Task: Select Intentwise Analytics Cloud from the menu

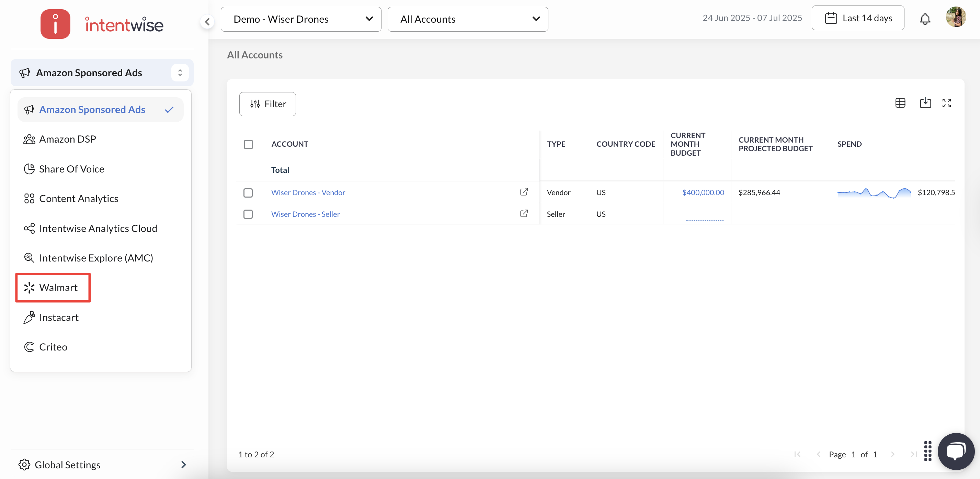Action: (100, 229)
